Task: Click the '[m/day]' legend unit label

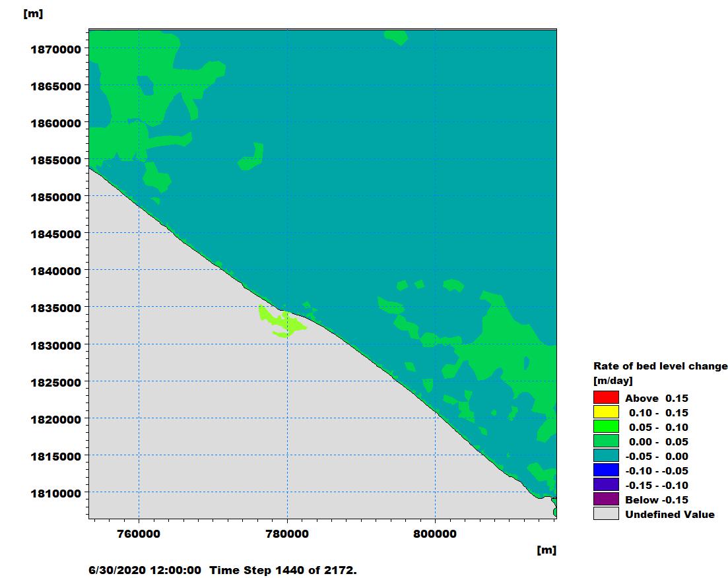Action: 613,381
